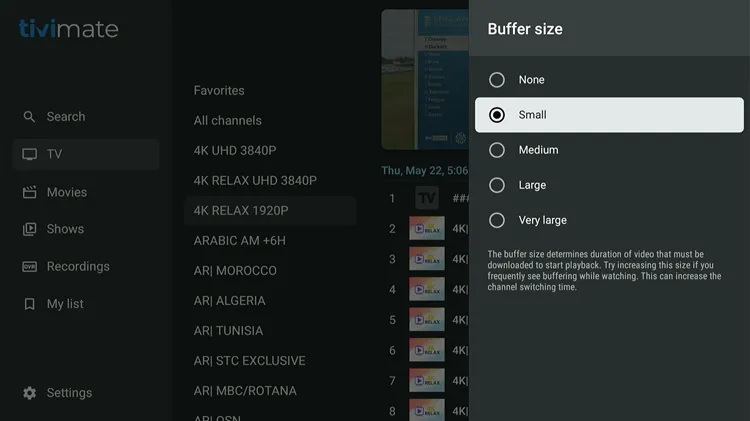750x421 pixels.
Task: Click the Search magnifier icon in sidebar
Action: pos(29,117)
